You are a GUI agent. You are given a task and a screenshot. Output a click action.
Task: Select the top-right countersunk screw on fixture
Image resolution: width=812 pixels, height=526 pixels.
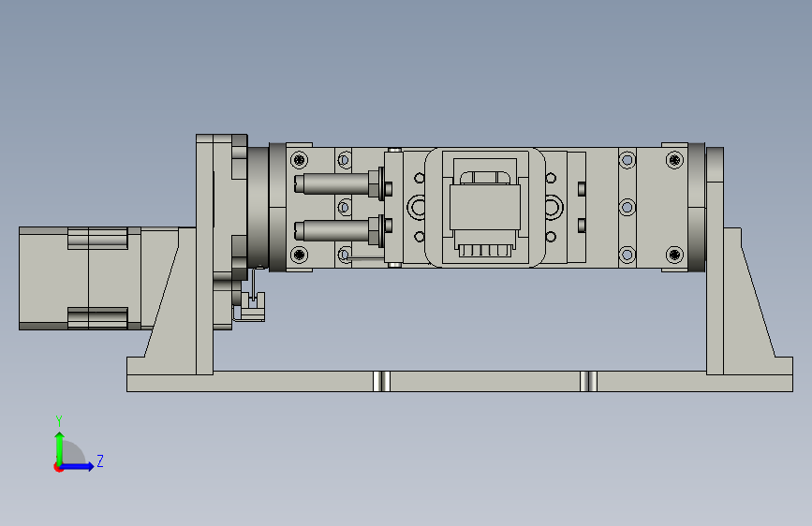674,160
